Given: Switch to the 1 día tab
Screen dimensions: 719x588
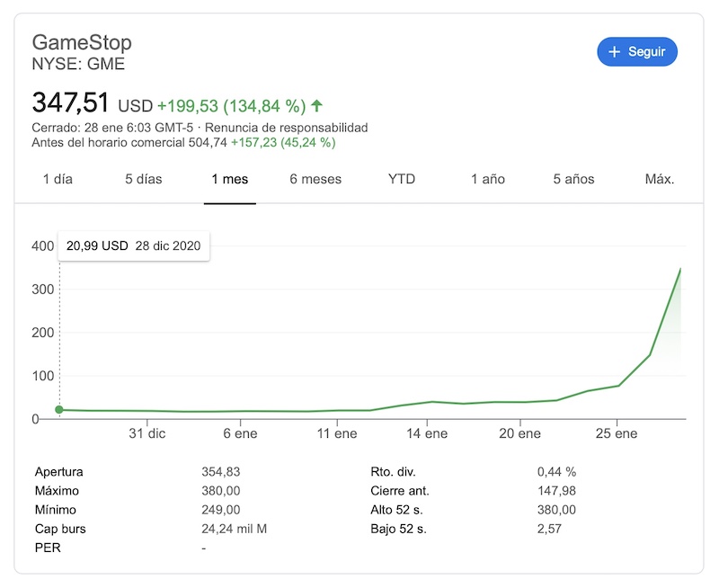Looking at the screenshot, I should (x=58, y=179).
